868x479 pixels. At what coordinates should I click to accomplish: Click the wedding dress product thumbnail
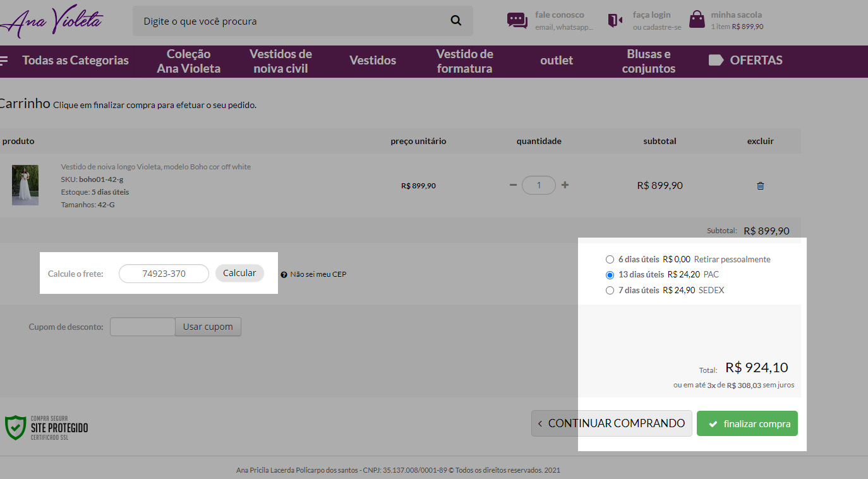point(25,185)
